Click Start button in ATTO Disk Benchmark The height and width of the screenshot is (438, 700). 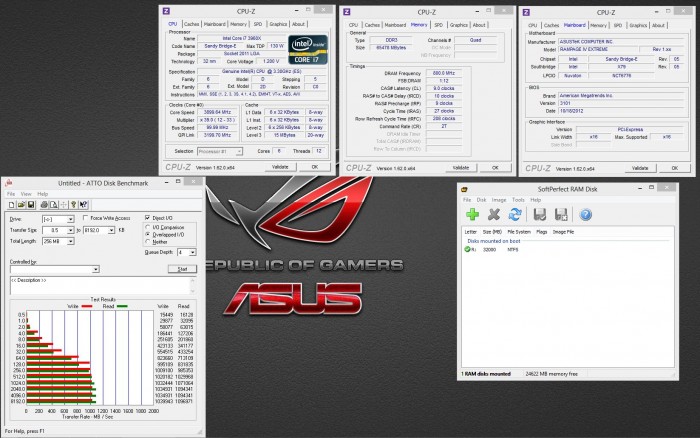(x=182, y=269)
